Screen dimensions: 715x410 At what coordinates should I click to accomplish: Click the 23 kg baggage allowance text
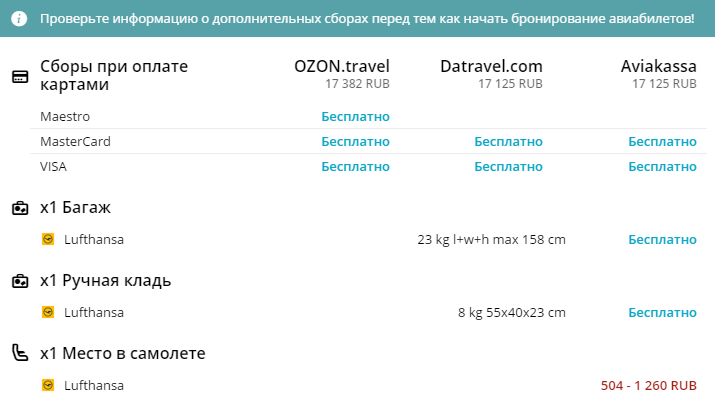tap(491, 240)
